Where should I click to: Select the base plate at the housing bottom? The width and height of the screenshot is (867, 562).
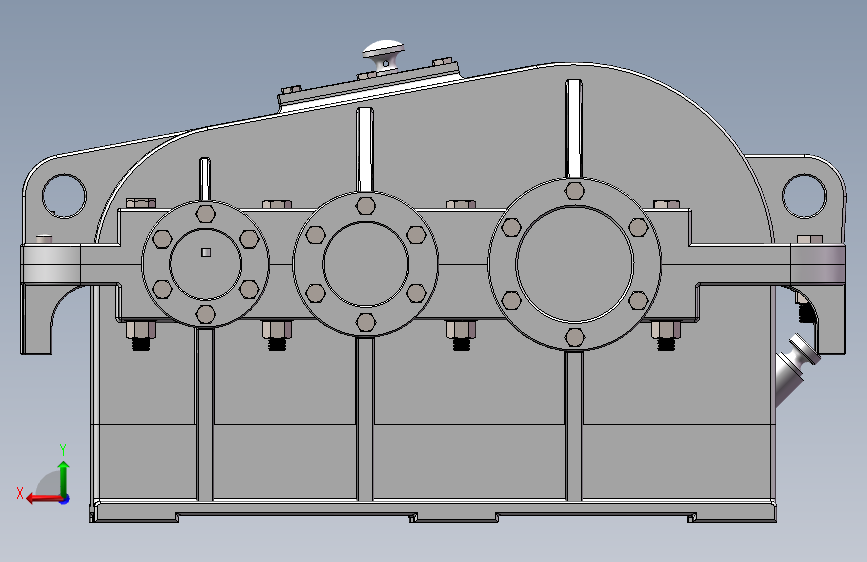(433, 511)
